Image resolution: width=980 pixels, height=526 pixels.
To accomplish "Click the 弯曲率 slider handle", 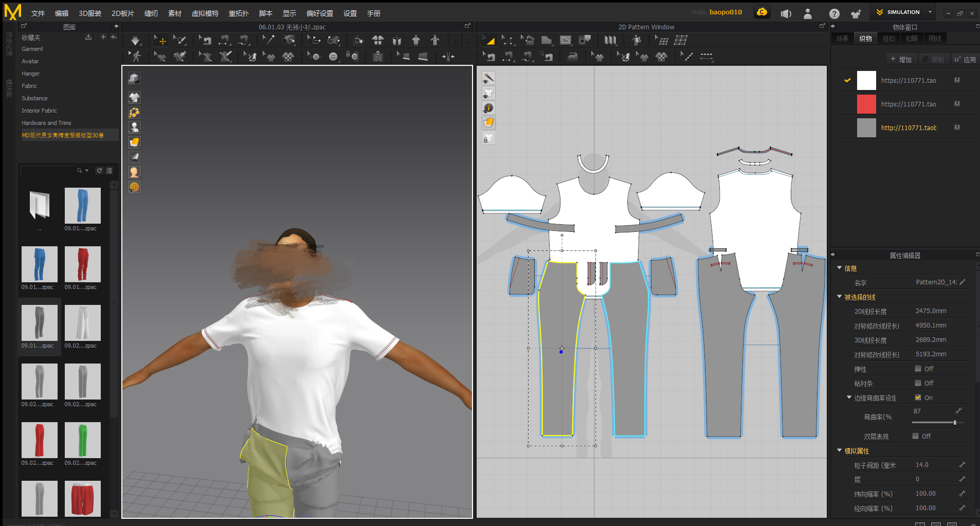I will 955,423.
